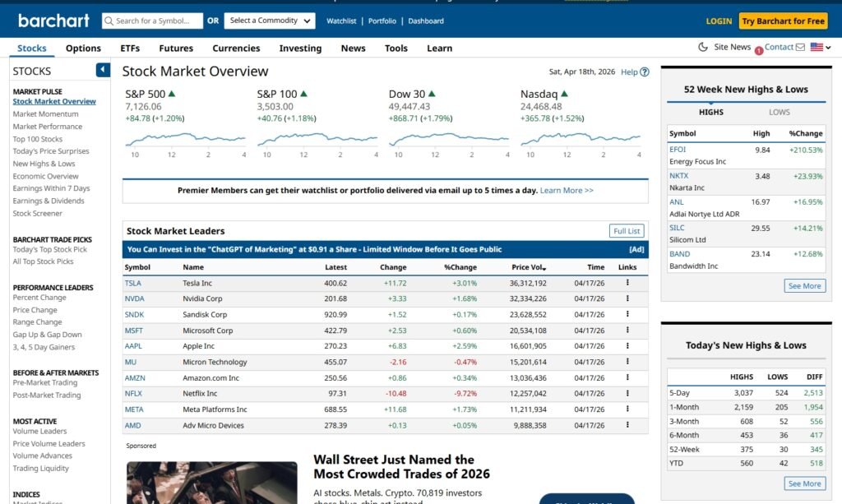842x504 pixels.
Task: Open the Options menu
Action: coord(83,48)
